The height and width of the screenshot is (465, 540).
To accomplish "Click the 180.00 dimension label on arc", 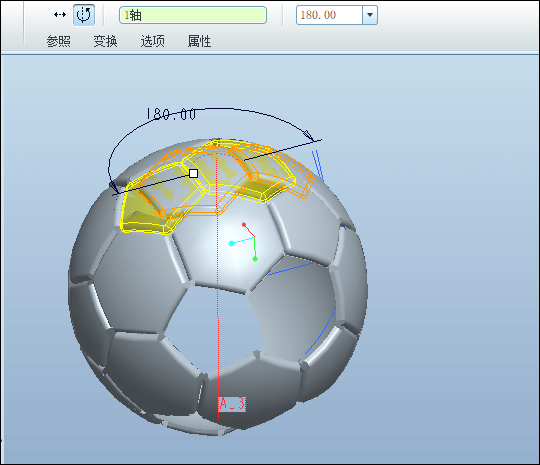I will tap(171, 114).
